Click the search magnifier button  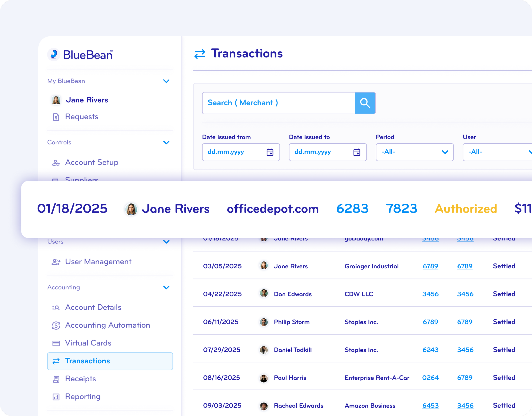point(365,103)
